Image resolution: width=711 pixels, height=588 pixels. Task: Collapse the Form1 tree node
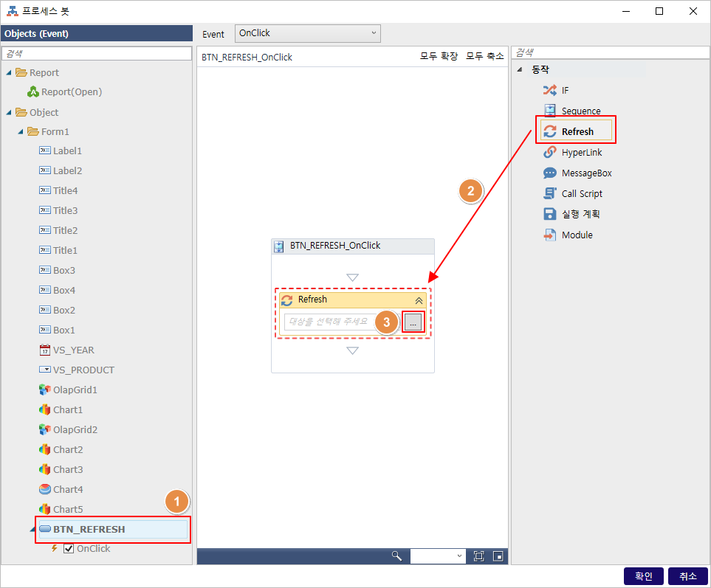point(21,132)
